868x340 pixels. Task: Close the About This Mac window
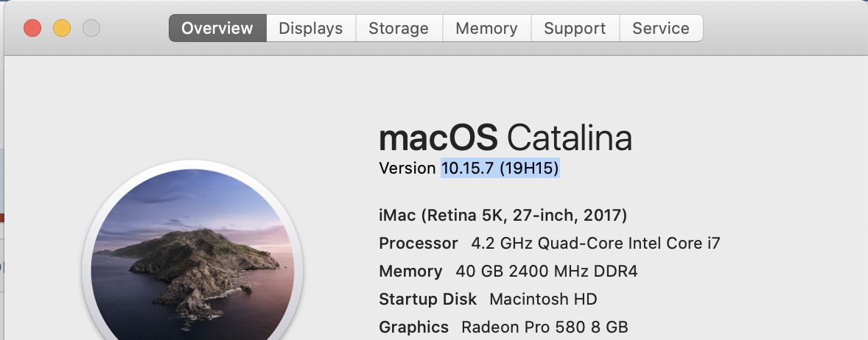tap(32, 29)
